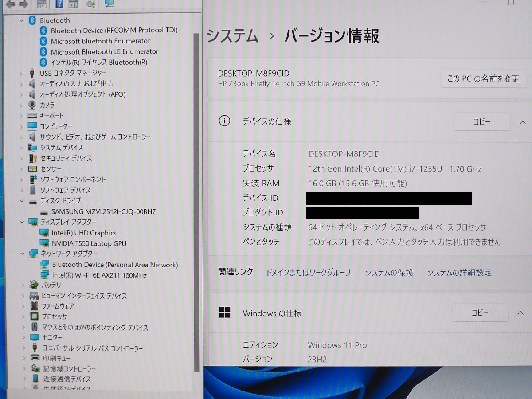Click the scan for hardware changes monitor icon
Image resolution: width=532 pixels, height=399 pixels.
[x=109, y=4]
